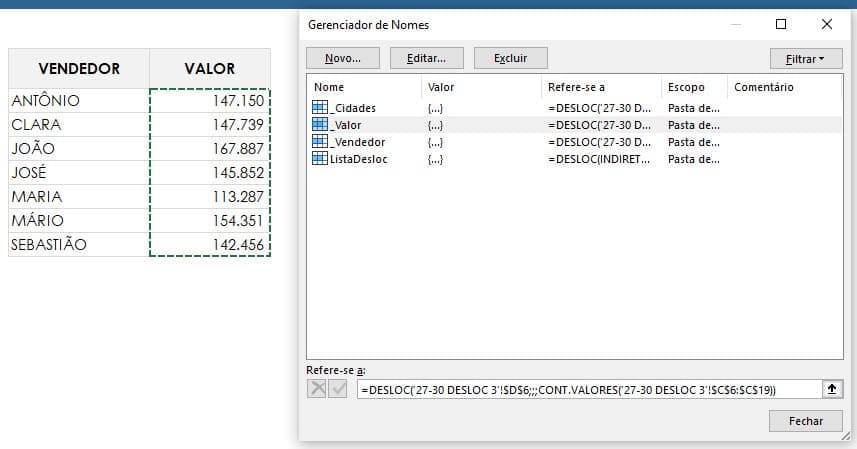The width and height of the screenshot is (857, 449).
Task: Select the ListaDesloc row in the list
Action: [x=361, y=159]
